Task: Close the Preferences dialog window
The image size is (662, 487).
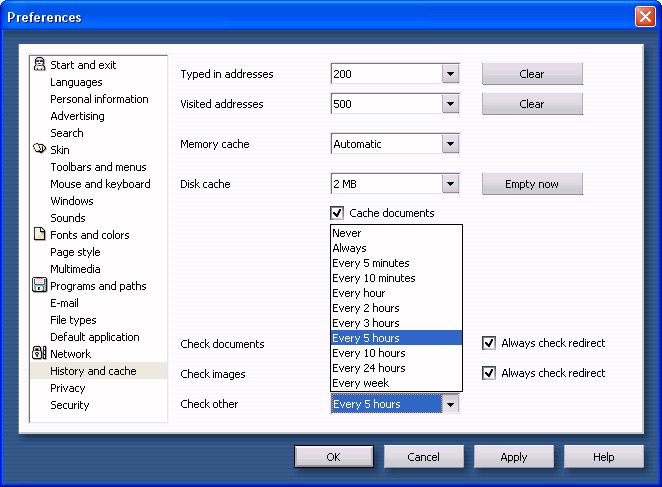Action: (644, 17)
